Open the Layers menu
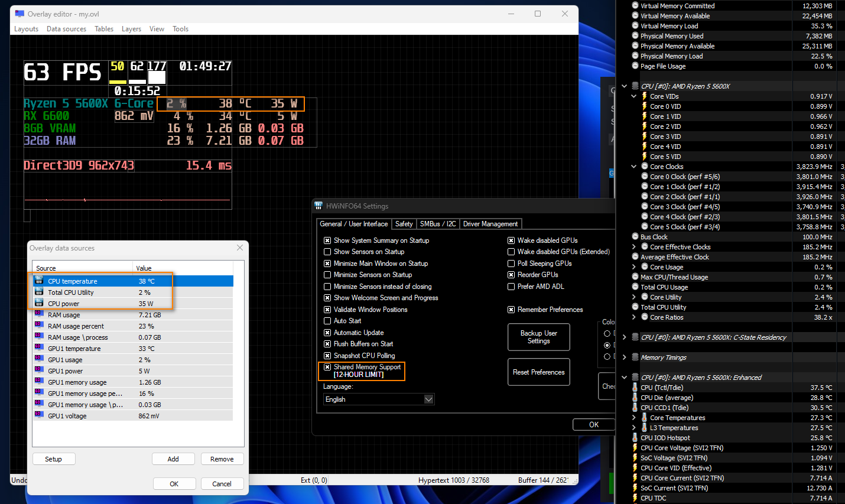 131,29
